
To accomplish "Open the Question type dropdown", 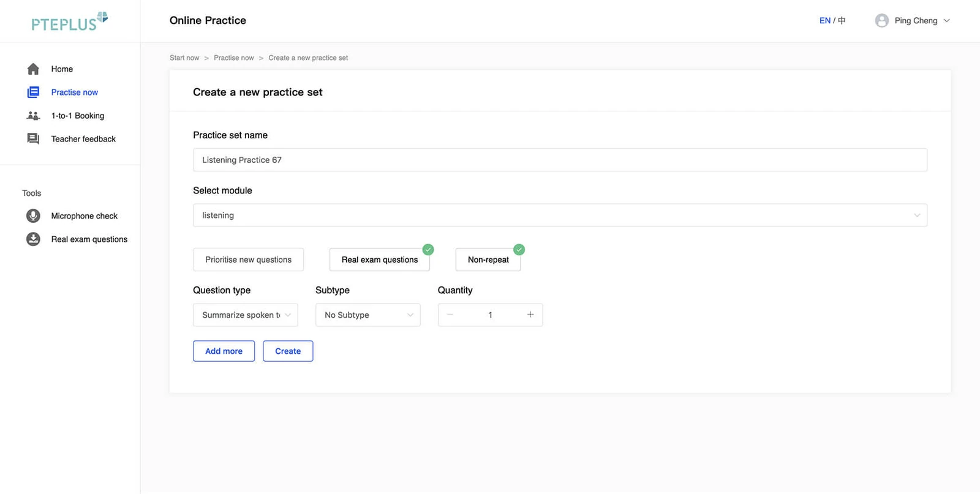I will coord(246,315).
